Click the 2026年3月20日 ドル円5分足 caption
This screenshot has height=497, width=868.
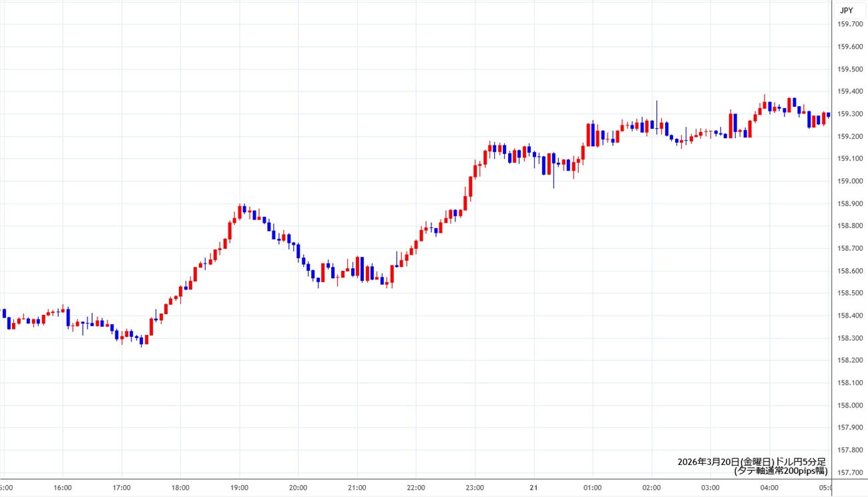pos(751,462)
